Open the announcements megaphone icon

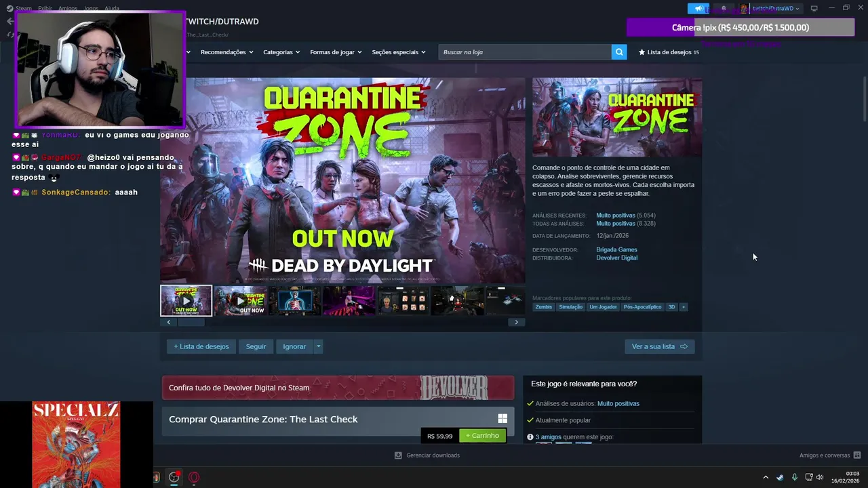(698, 9)
